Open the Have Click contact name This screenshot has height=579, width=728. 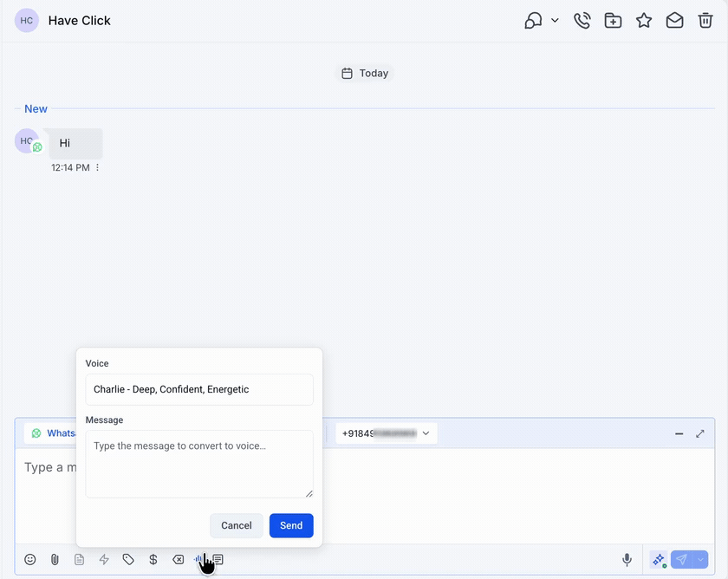[x=80, y=21]
